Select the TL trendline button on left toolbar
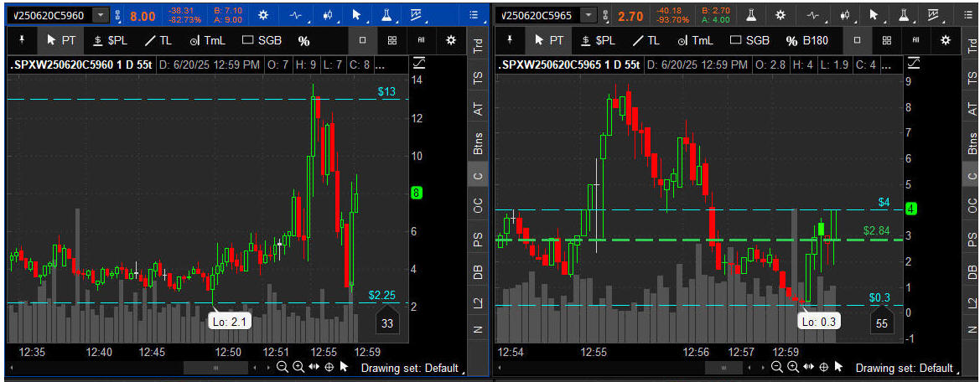Screen dimensions: 980x382 click(158, 40)
